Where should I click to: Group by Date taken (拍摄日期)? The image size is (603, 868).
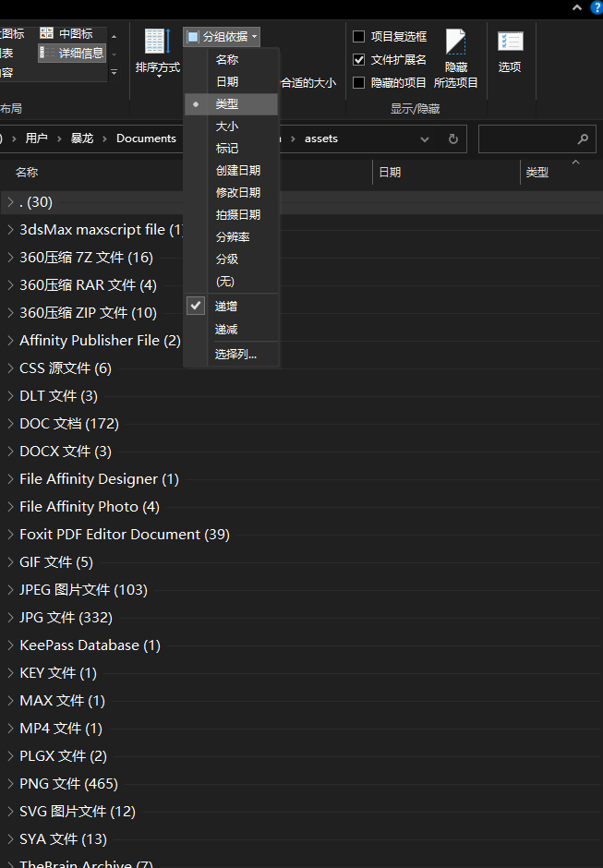(x=232, y=215)
